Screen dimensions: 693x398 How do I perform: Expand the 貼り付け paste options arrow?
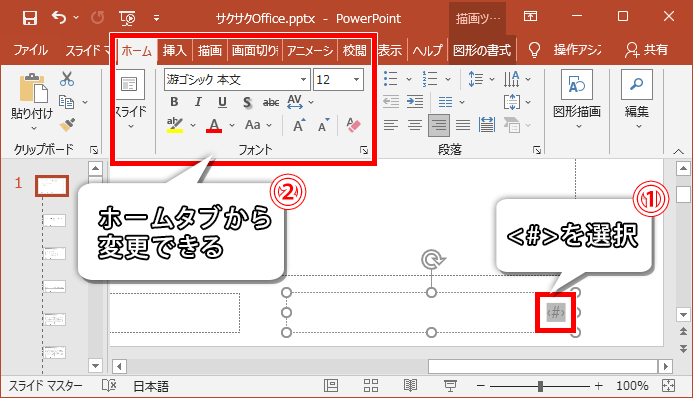pyautogui.click(x=34, y=129)
